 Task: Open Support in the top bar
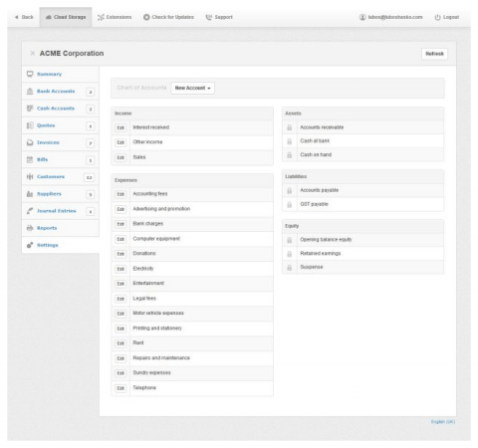pos(219,17)
